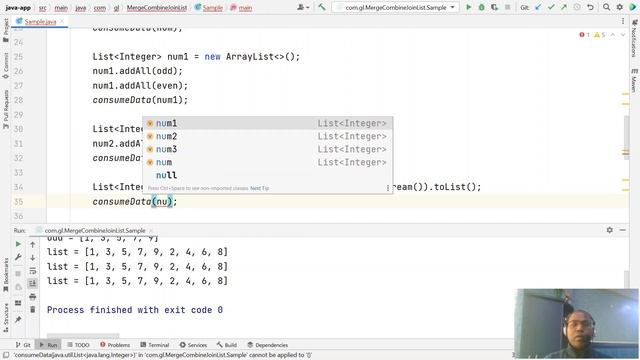
Task: Jump to previous highlighted error arrow
Action: point(613,35)
